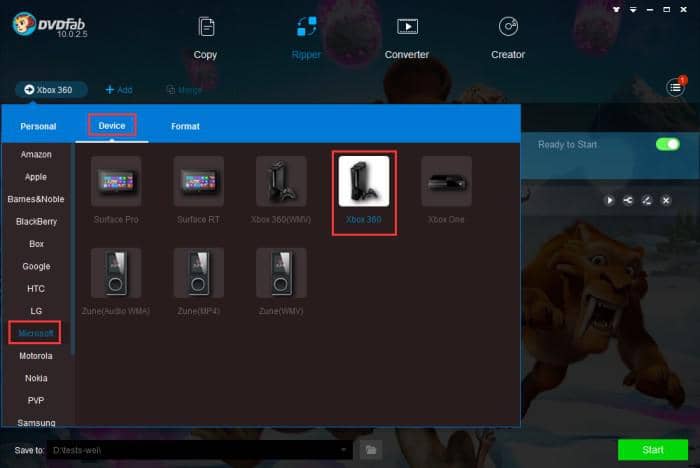Remove the task with the X icon
The width and height of the screenshot is (700, 468).
tap(666, 201)
